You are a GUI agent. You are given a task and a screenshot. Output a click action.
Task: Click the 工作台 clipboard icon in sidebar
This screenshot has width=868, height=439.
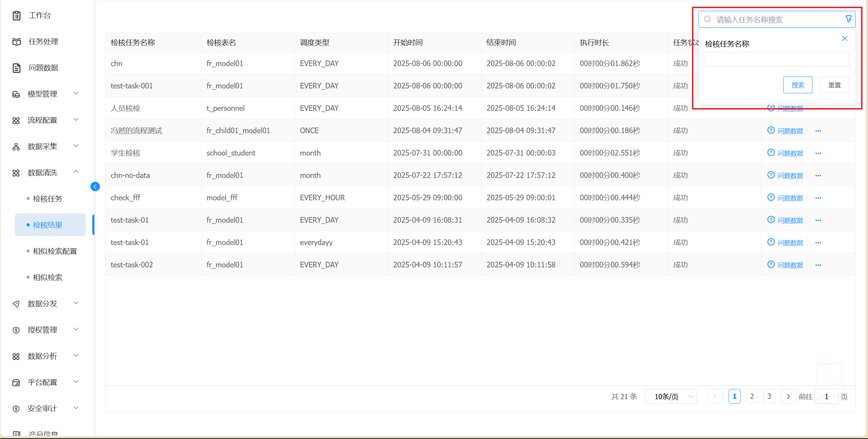[x=16, y=15]
